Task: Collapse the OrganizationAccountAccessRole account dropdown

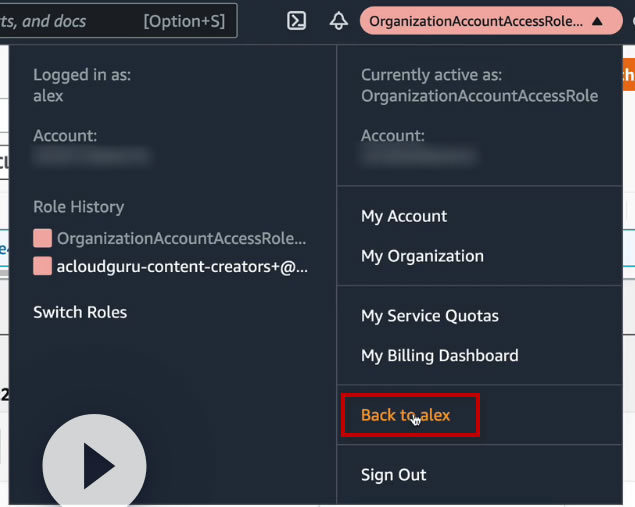Action: click(x=483, y=20)
